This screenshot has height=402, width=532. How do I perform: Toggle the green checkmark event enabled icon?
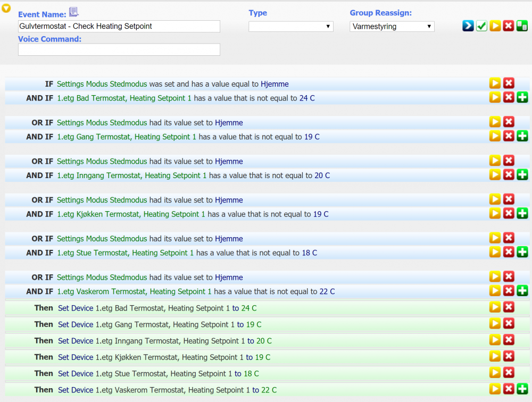tap(481, 26)
